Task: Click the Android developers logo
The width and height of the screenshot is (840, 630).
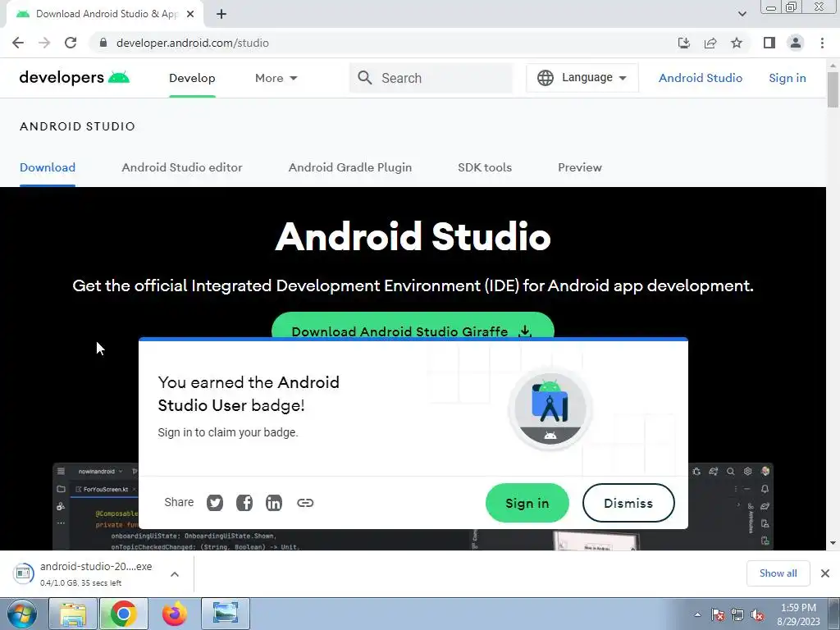Action: [75, 78]
